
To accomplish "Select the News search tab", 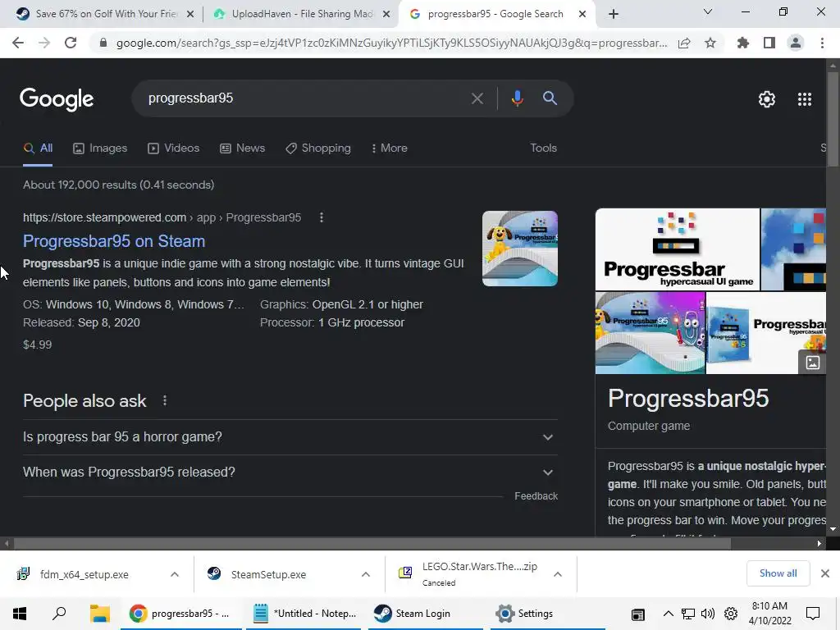I will [x=243, y=148].
